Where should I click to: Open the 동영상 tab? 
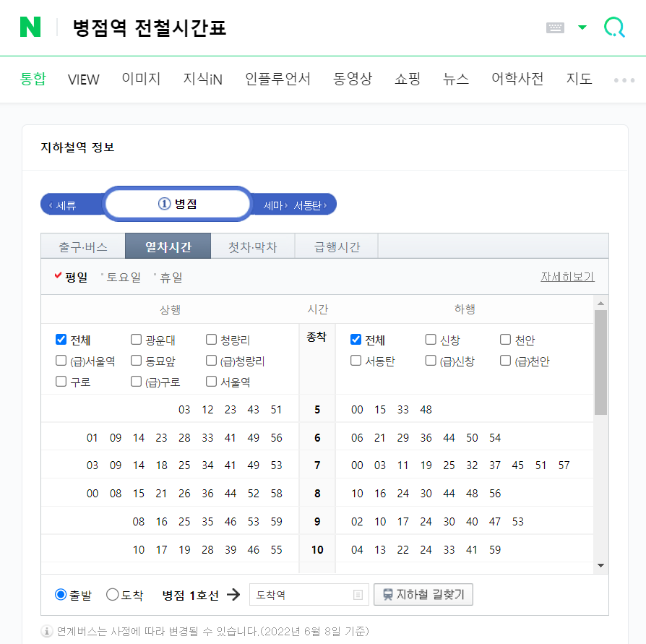[353, 79]
